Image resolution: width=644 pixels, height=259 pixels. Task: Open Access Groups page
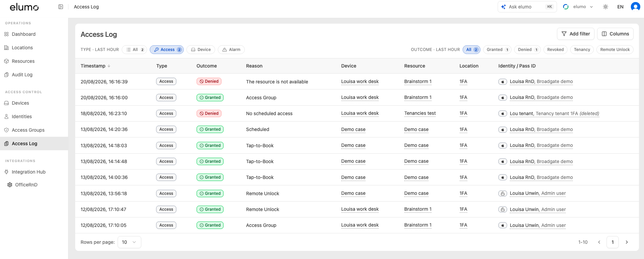(34, 130)
